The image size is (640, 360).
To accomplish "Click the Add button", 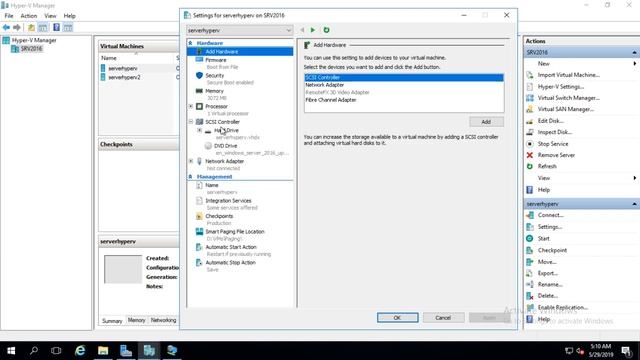I will (486, 122).
